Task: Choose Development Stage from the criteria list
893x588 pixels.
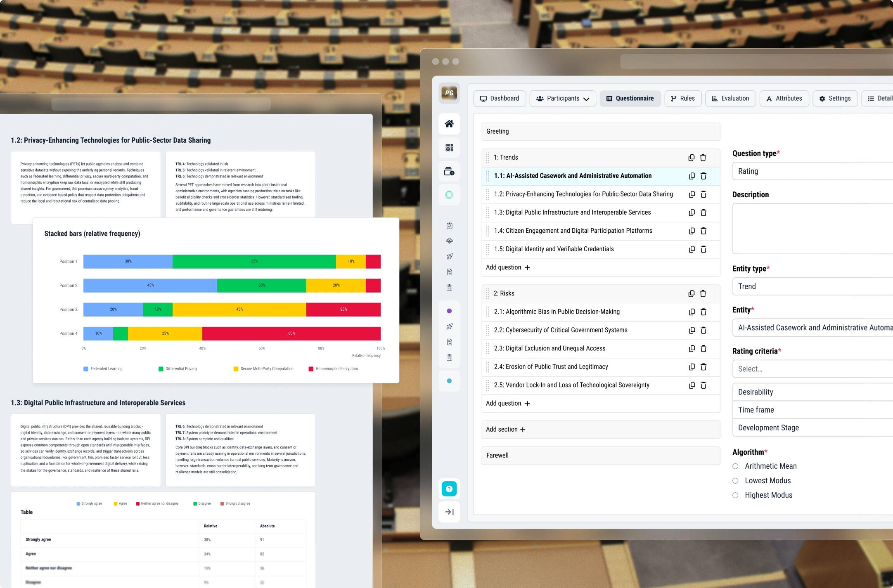Action: (812, 428)
